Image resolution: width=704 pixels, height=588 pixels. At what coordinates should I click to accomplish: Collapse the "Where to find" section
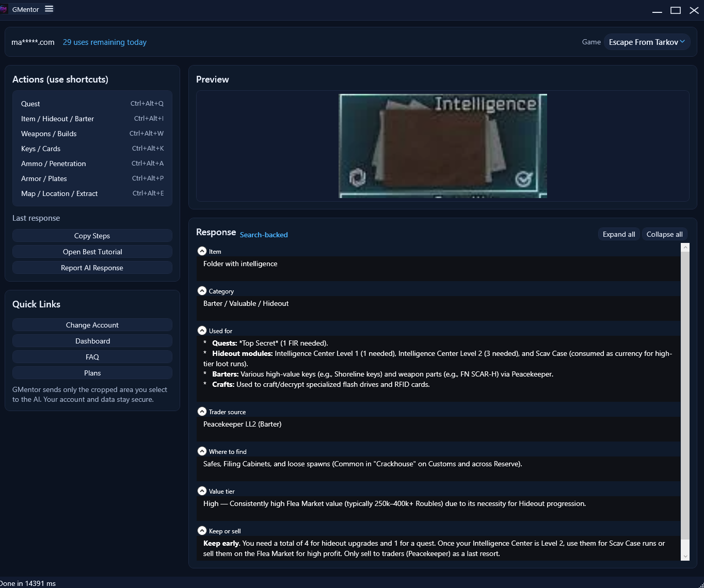coord(202,451)
